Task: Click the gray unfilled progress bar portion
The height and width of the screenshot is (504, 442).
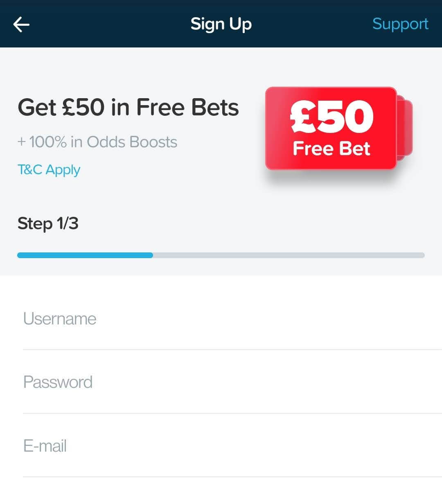Action: pos(289,255)
